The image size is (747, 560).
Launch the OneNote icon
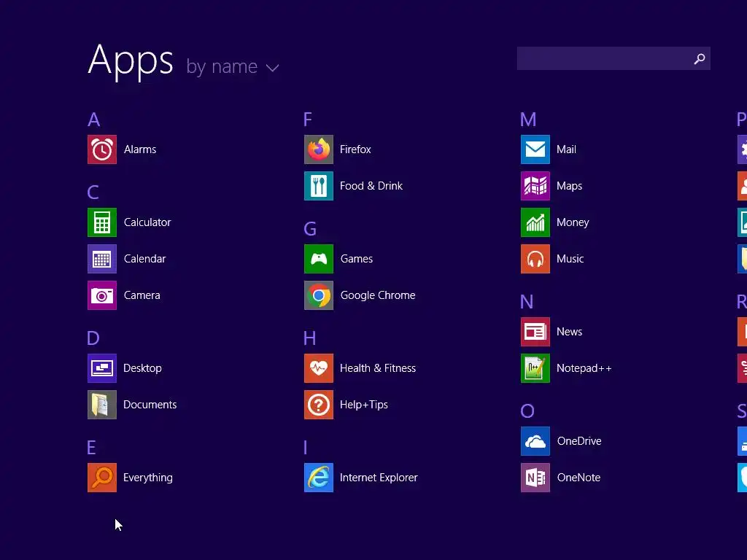[x=535, y=478]
